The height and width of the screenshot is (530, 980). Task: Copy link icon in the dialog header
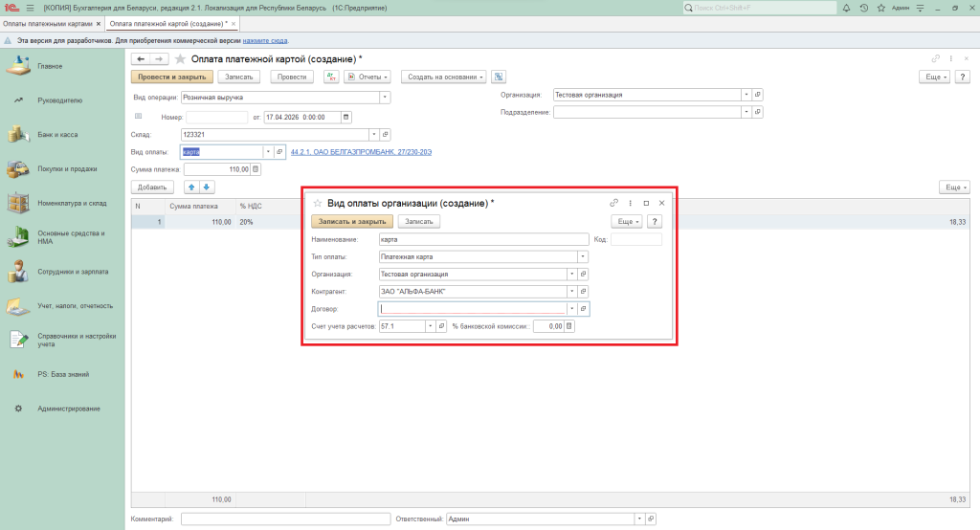coord(613,203)
